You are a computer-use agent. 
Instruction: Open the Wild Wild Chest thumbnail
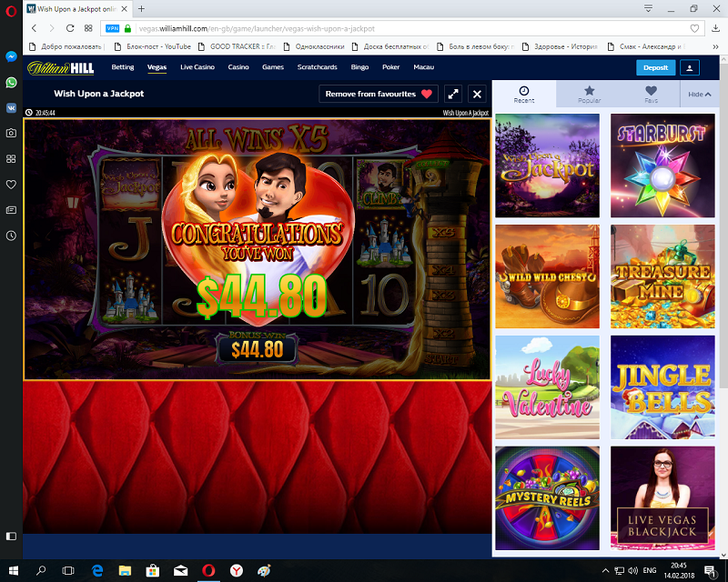(548, 276)
